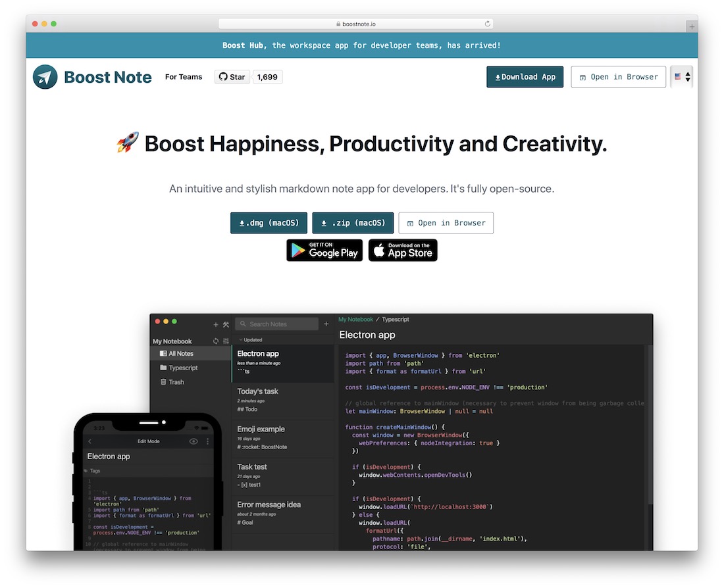Open the sliders settings icon beside My Notebook
724x588 pixels.
pyautogui.click(x=226, y=341)
